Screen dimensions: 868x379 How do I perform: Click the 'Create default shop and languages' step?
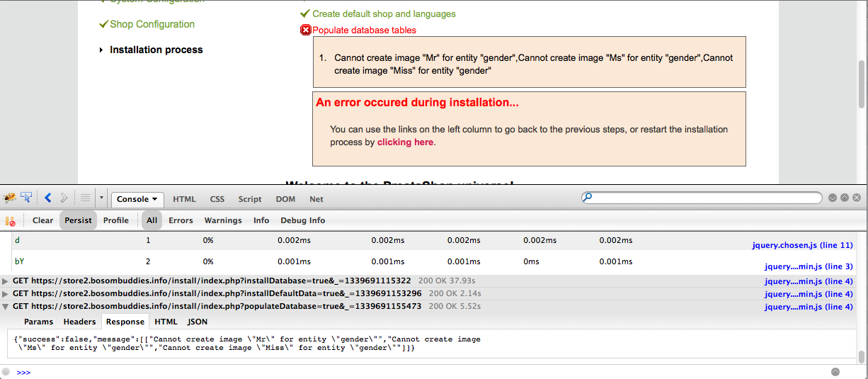pos(384,13)
